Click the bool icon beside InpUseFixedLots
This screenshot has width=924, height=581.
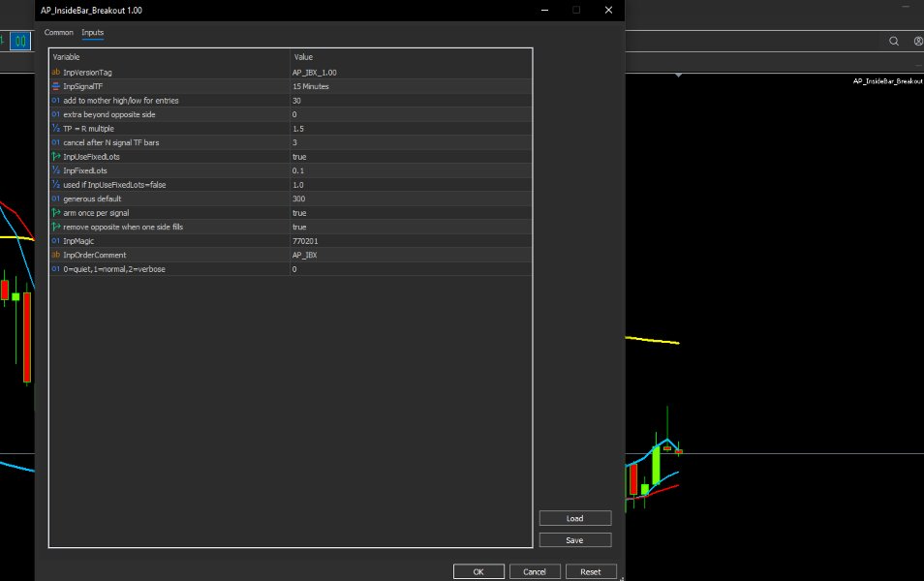pyautogui.click(x=56, y=157)
